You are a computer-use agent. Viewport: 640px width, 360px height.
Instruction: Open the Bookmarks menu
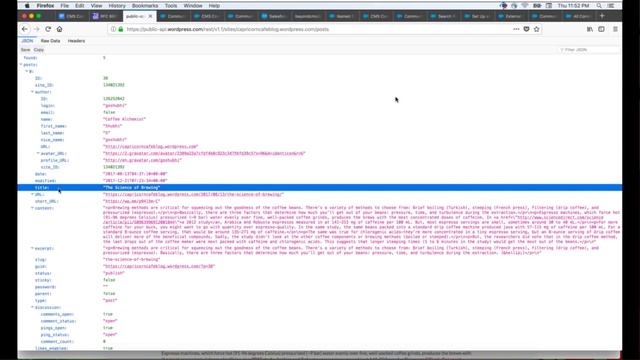(145, 6)
